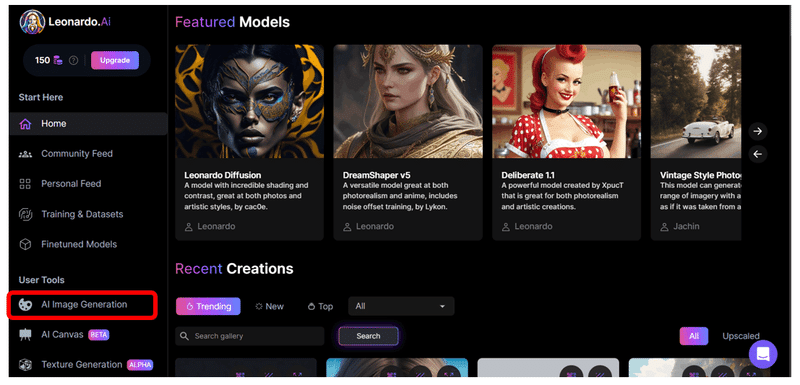Image resolution: width=800 pixels, height=385 pixels.
Task: Click the Home house icon
Action: (25, 124)
